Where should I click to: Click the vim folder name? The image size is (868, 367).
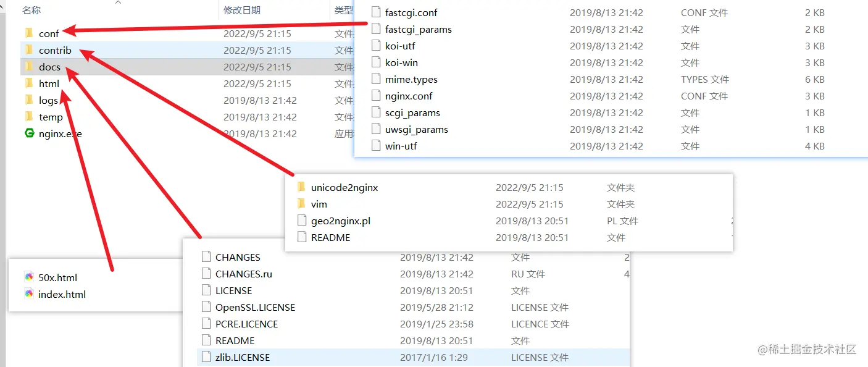(x=319, y=204)
